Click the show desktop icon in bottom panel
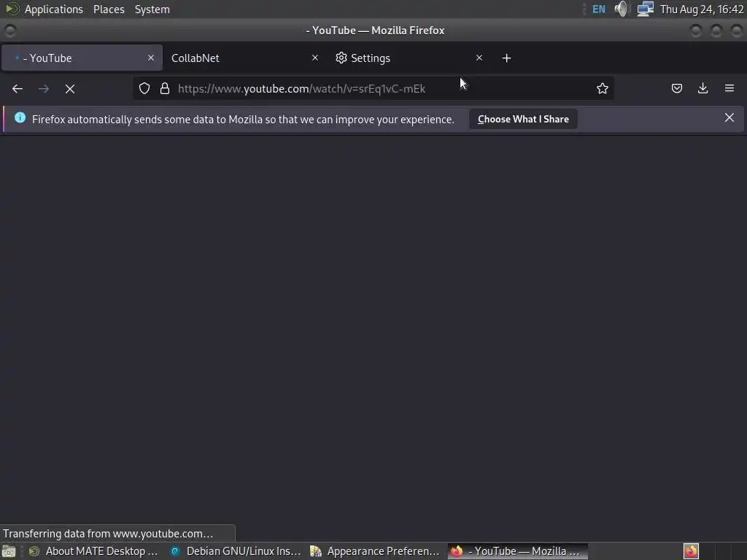Image resolution: width=747 pixels, height=560 pixels. (9, 551)
